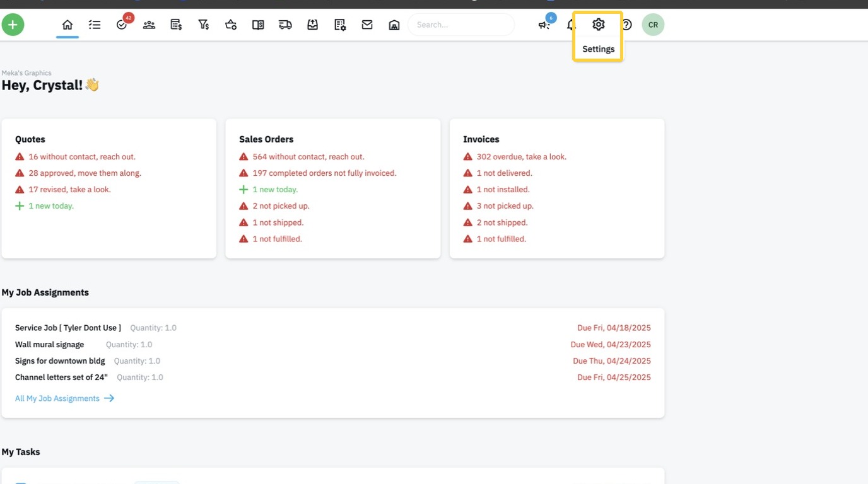Open the checklist tasks icon in toolbar
Image resolution: width=868 pixels, height=484 pixels.
coord(95,25)
